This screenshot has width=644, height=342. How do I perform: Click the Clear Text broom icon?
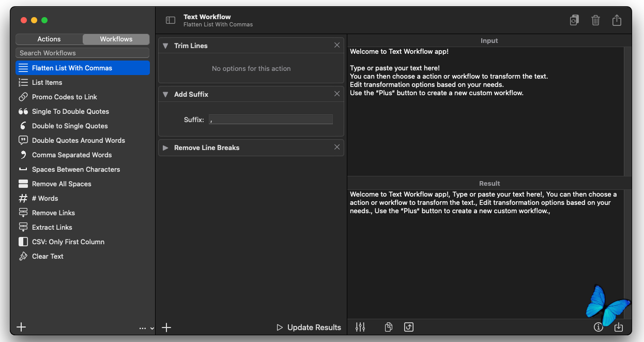pyautogui.click(x=23, y=256)
